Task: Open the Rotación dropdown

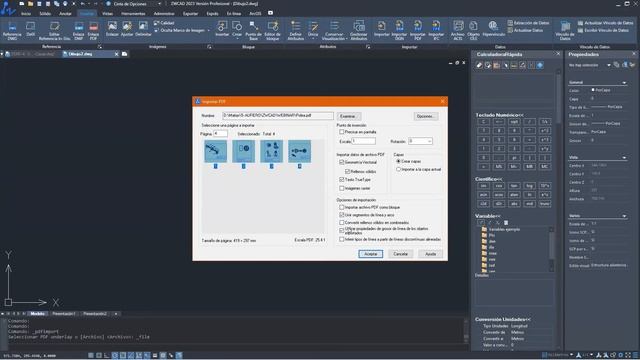Action: tap(429, 141)
